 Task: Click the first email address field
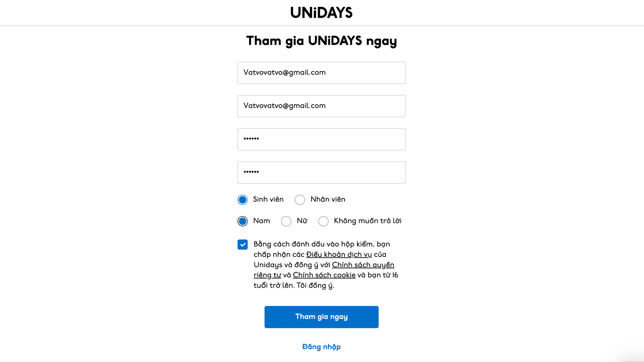click(x=321, y=73)
